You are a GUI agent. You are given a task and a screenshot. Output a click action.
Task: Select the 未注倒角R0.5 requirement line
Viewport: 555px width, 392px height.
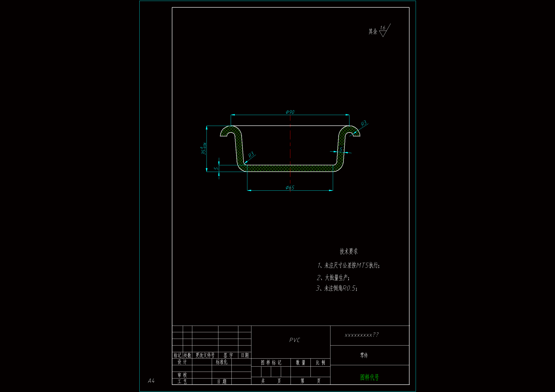tap(336, 288)
